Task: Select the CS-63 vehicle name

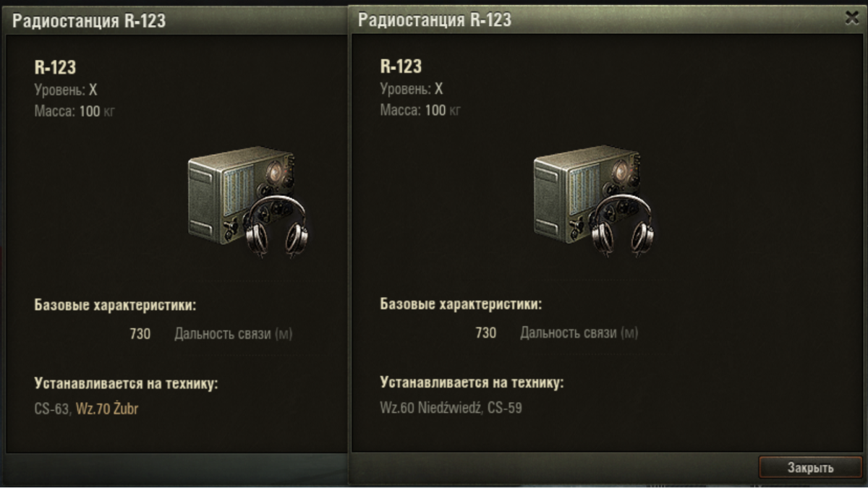Action: tap(51, 409)
